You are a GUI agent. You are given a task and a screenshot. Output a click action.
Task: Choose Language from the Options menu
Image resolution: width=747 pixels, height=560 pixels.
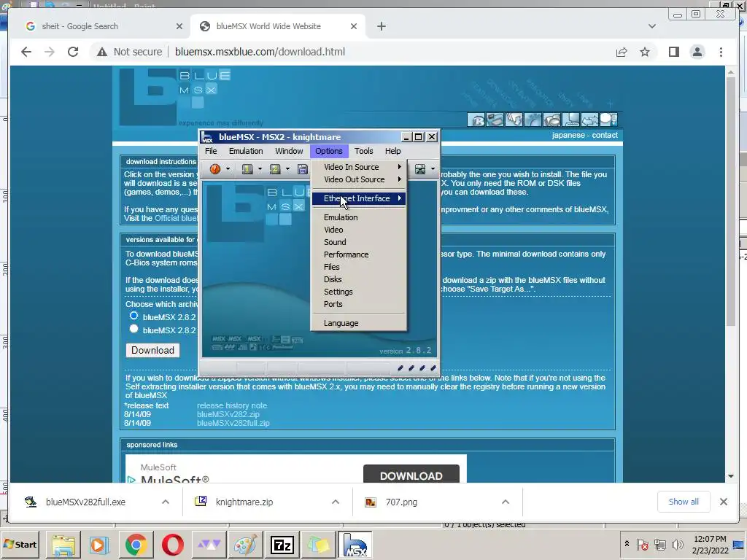click(x=359, y=323)
